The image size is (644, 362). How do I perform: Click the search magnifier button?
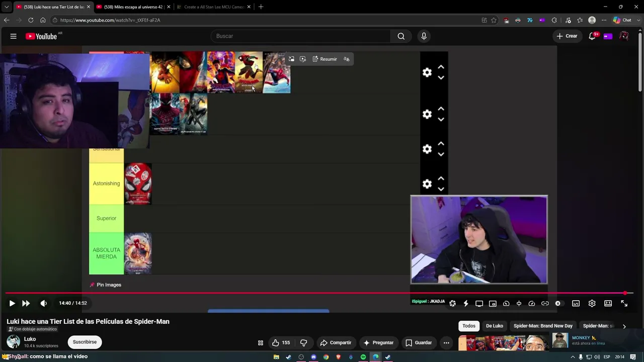[401, 36]
